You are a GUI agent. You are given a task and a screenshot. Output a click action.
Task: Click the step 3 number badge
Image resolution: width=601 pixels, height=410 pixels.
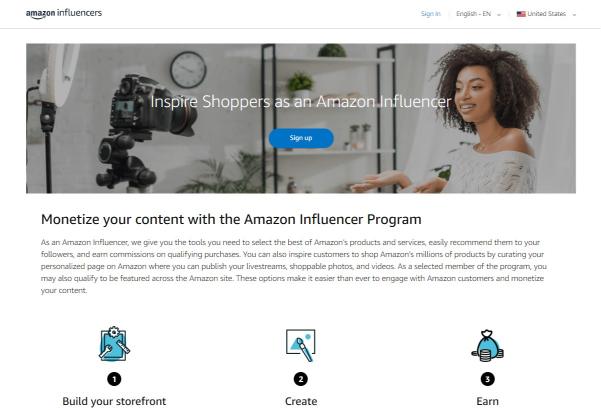(x=488, y=379)
